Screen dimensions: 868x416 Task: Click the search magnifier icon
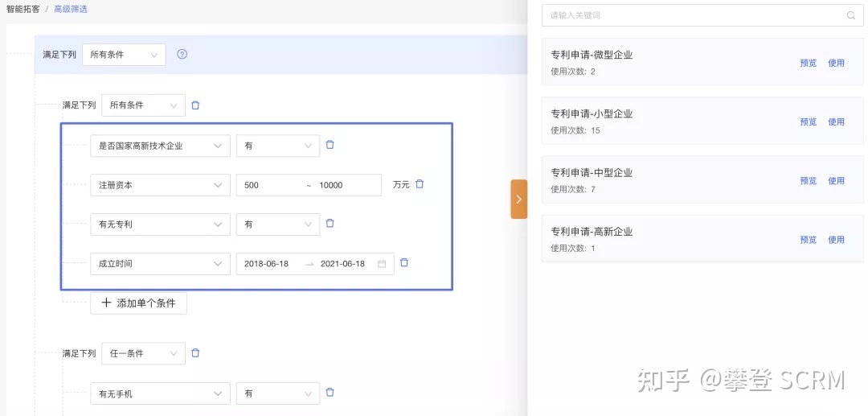(851, 15)
